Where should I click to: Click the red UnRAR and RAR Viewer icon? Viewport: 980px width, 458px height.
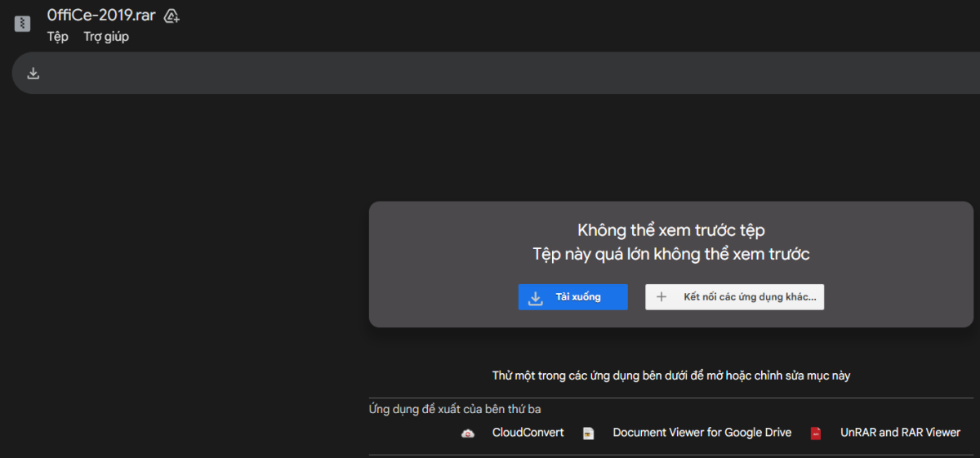816,434
